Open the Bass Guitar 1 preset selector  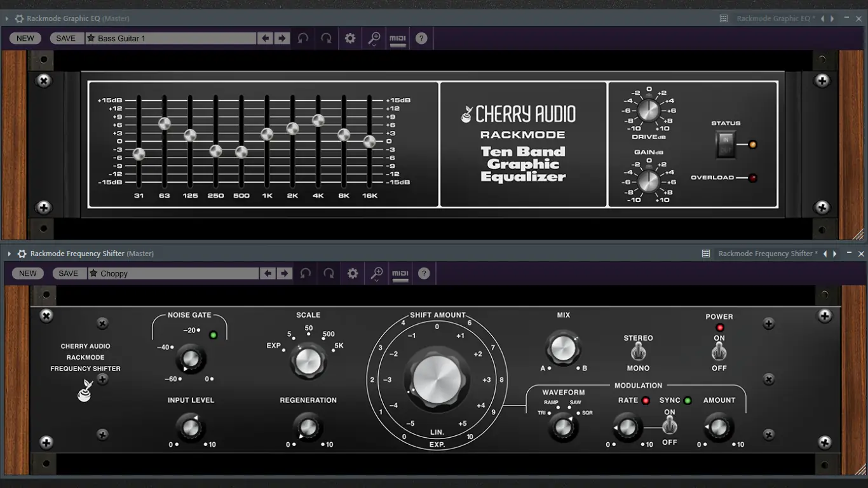click(170, 38)
